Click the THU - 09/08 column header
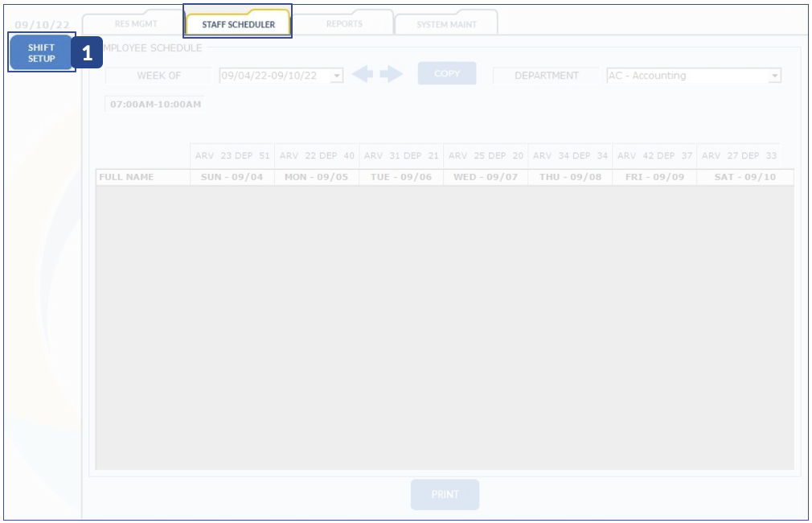Screen dimensions: 812x523 tap(570, 177)
